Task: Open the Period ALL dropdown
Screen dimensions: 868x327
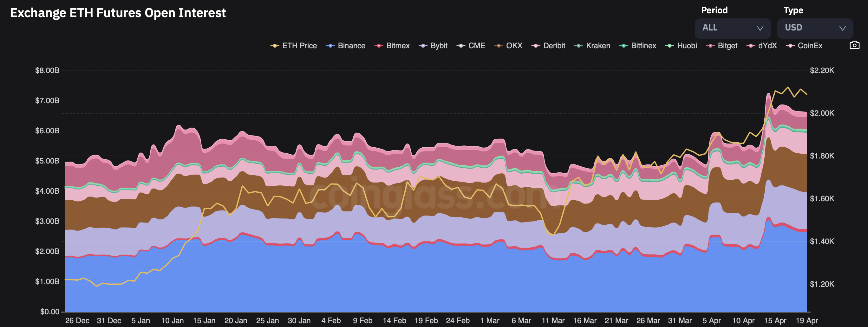Action: 733,28
